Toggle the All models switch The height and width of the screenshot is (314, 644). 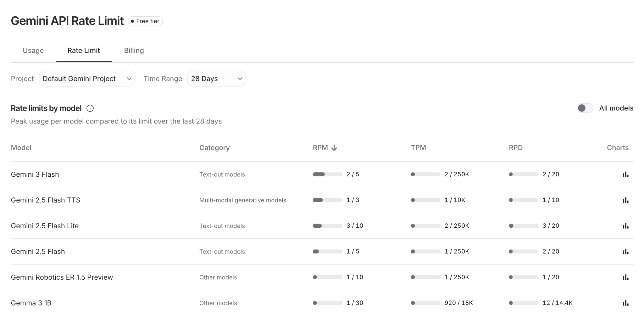pos(585,108)
